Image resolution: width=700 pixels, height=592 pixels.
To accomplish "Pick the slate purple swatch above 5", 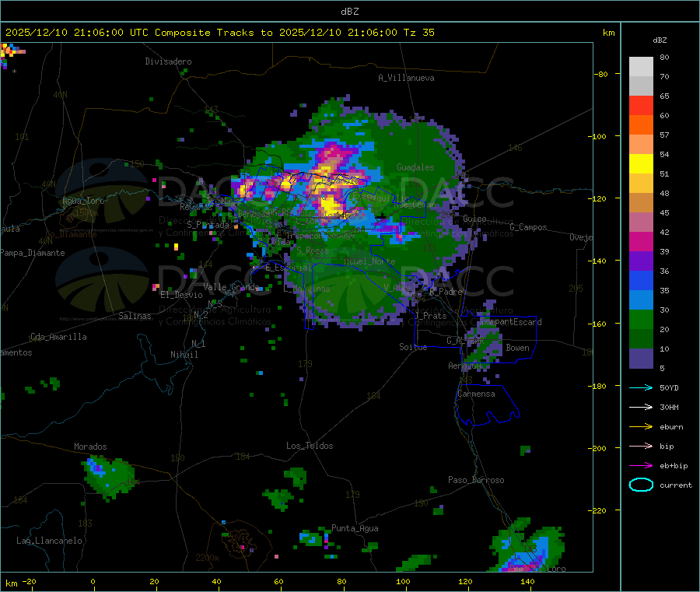I will (x=641, y=359).
